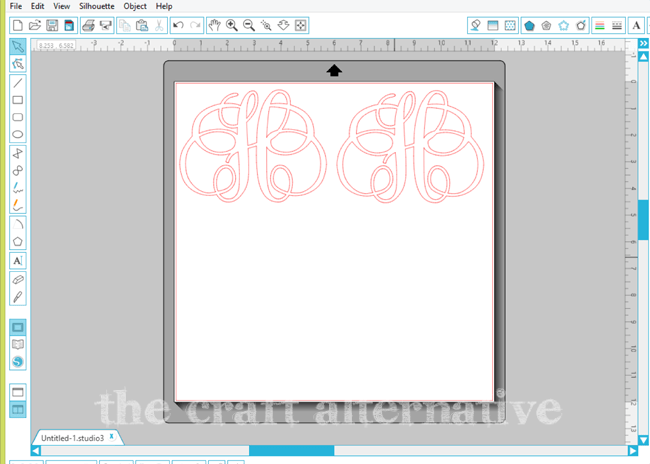The image size is (650, 464).
Task: Click the Copy icon
Action: click(x=125, y=26)
